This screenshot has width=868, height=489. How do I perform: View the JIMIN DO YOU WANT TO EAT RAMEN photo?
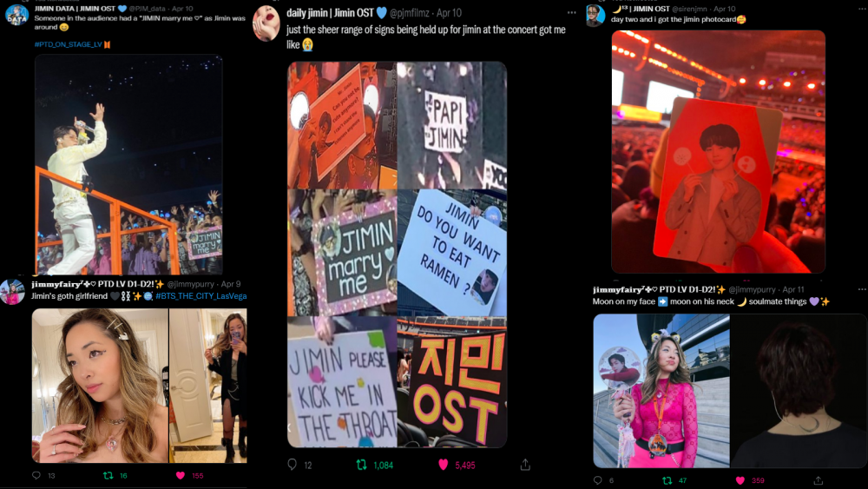[x=451, y=253]
